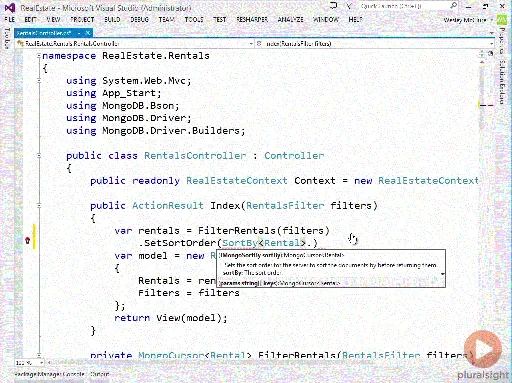512x383 pixels.
Task: Open the member navigation dropdown showing Index
Action: pos(375,43)
